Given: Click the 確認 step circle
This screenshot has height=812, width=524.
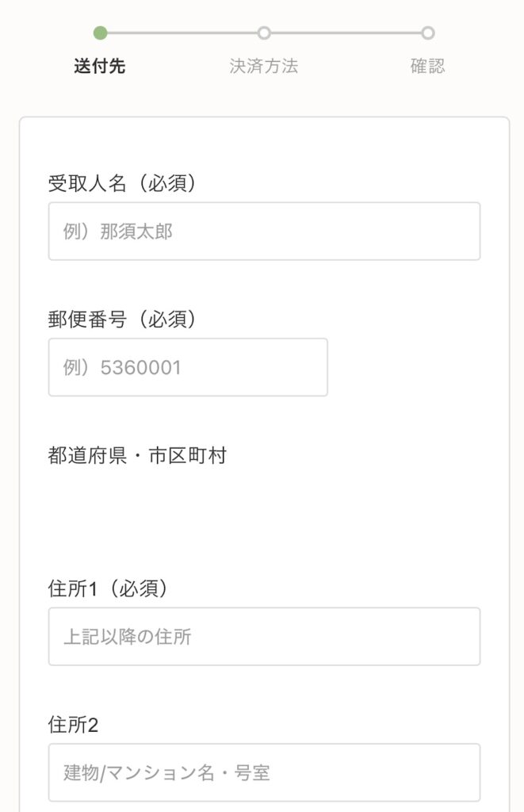Looking at the screenshot, I should 428,33.
